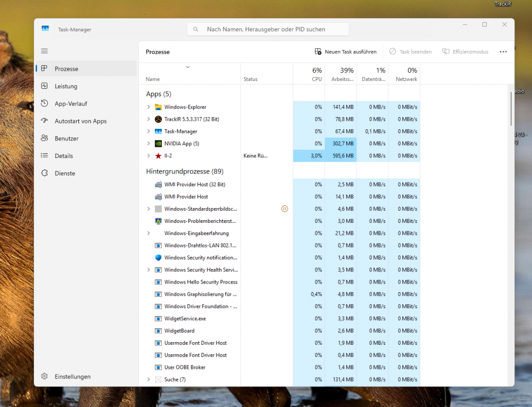Open the sort chevron above the Name column

click(188, 67)
